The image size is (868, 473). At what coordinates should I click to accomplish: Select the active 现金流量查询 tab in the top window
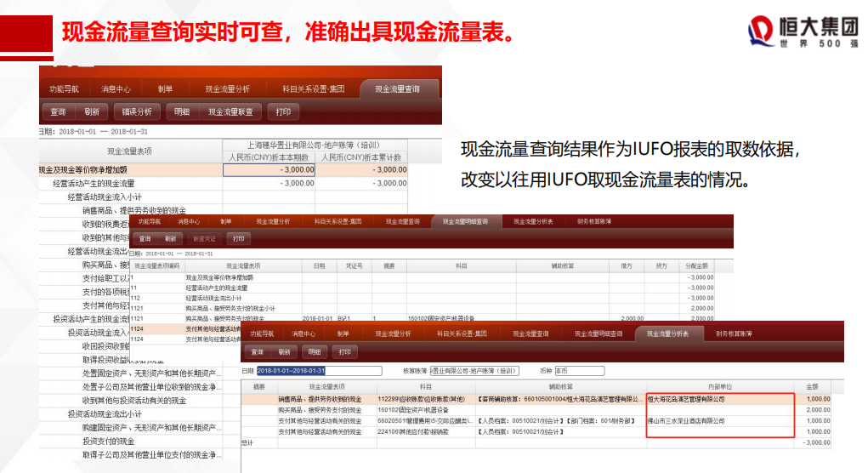click(398, 88)
